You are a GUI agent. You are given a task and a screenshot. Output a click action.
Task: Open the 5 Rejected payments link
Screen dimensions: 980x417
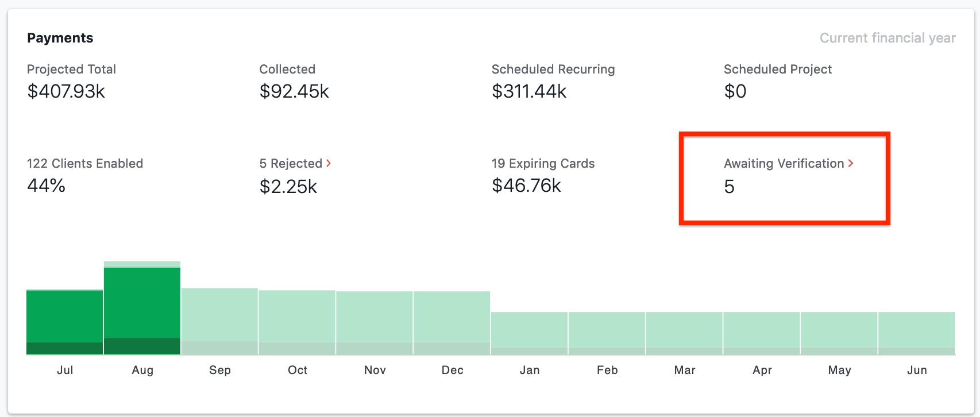[x=291, y=164]
